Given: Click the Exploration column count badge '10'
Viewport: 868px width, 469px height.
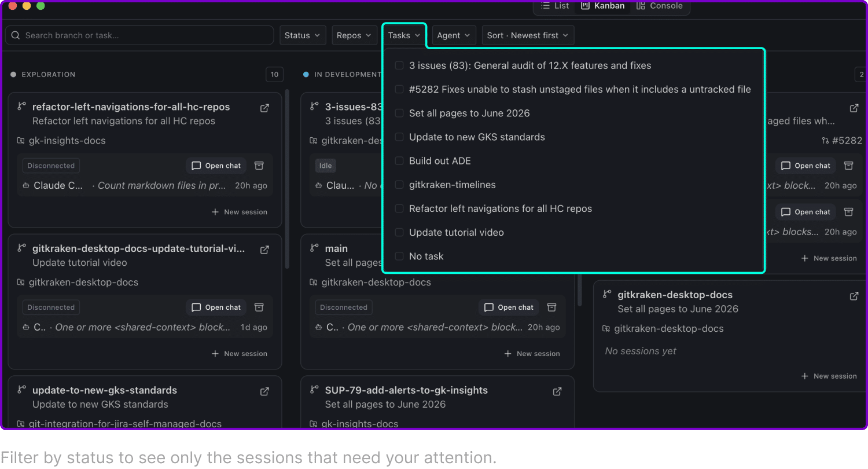Looking at the screenshot, I should [x=274, y=74].
